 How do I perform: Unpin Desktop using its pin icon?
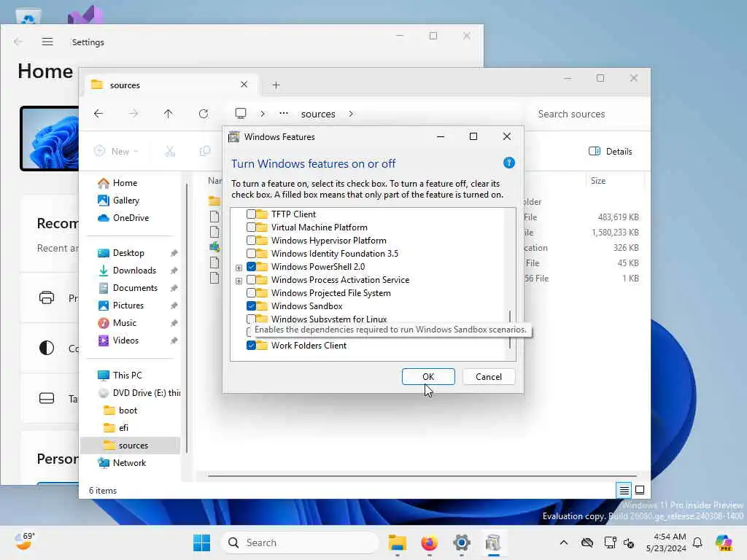[174, 253]
